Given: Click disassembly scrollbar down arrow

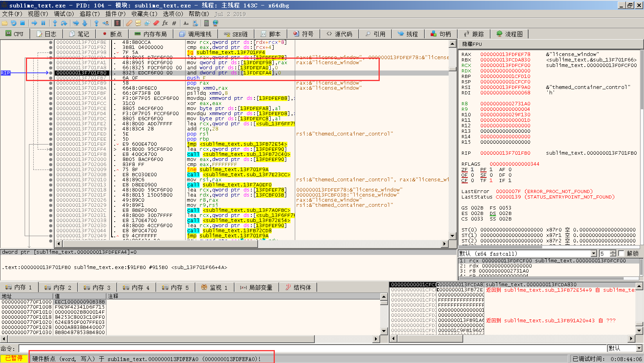Looking at the screenshot, I should coord(452,236).
